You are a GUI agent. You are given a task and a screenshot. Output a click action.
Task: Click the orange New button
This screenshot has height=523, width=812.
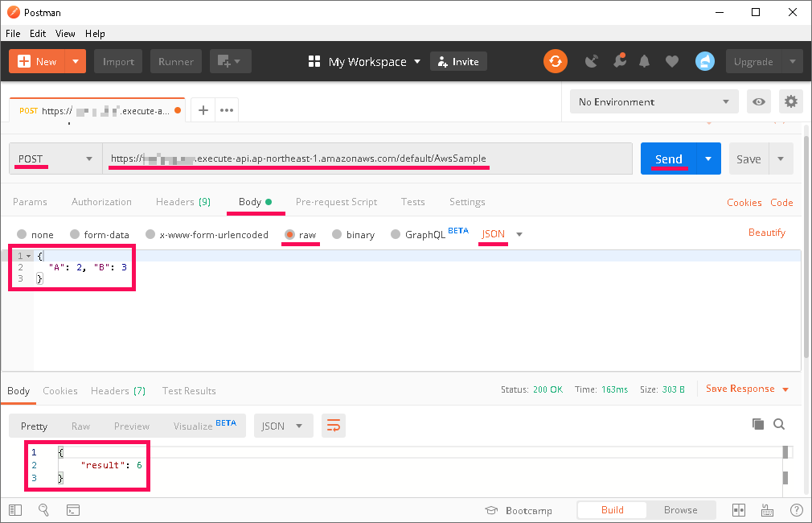pos(37,62)
